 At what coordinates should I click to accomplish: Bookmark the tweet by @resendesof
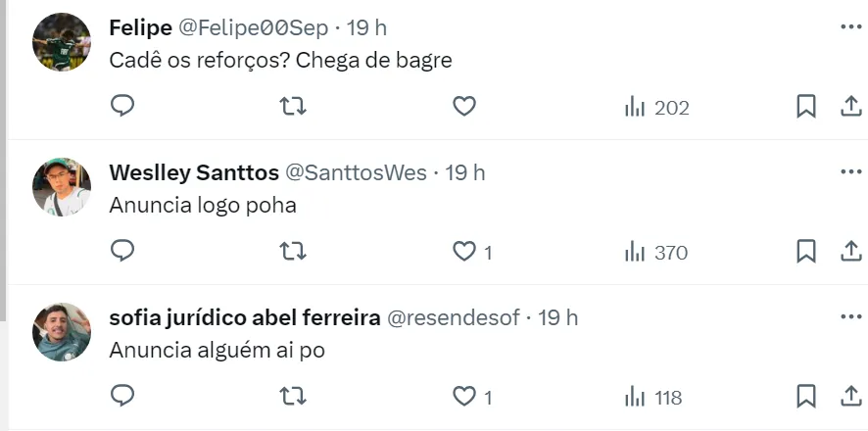tap(806, 397)
